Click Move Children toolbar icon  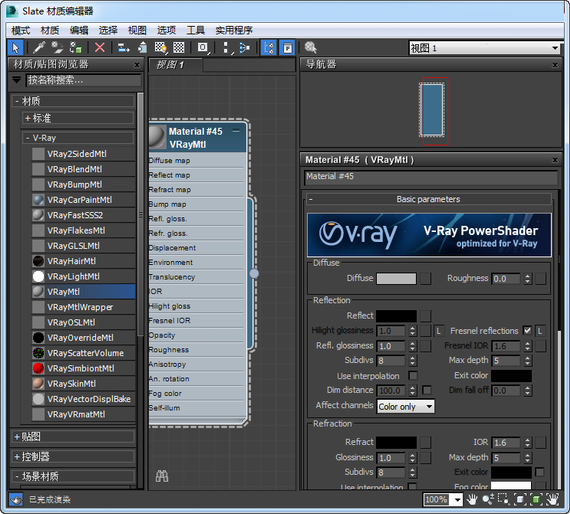(x=123, y=48)
